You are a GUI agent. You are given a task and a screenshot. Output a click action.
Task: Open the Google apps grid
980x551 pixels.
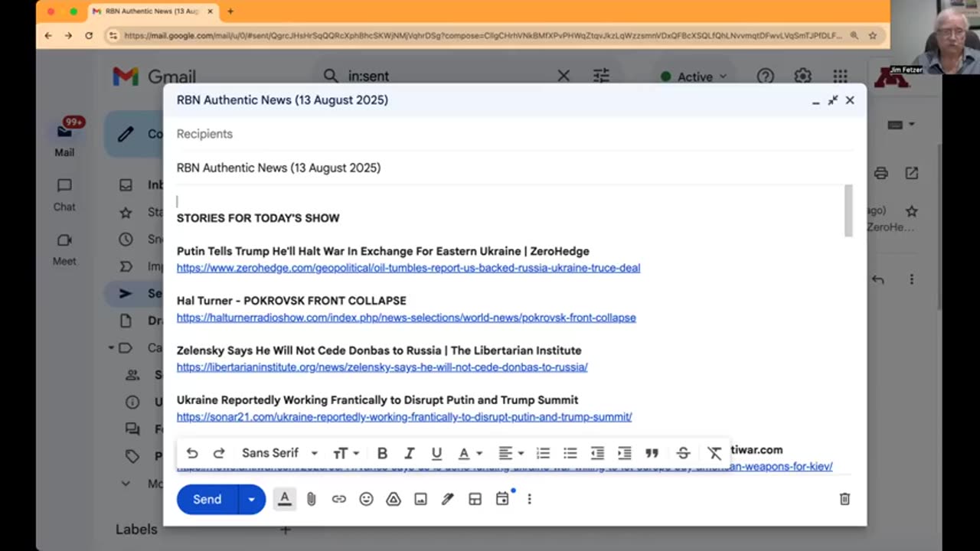click(840, 76)
